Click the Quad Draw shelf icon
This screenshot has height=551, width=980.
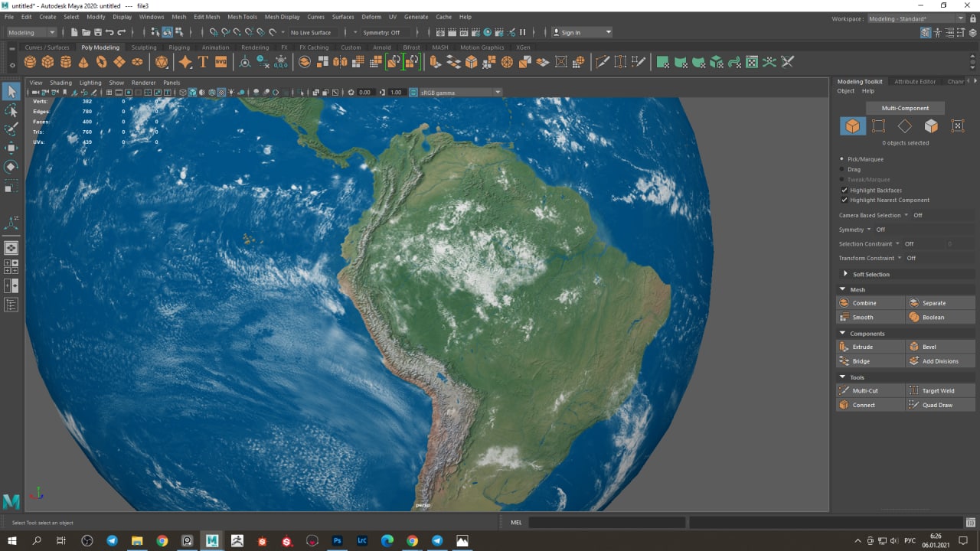[639, 62]
